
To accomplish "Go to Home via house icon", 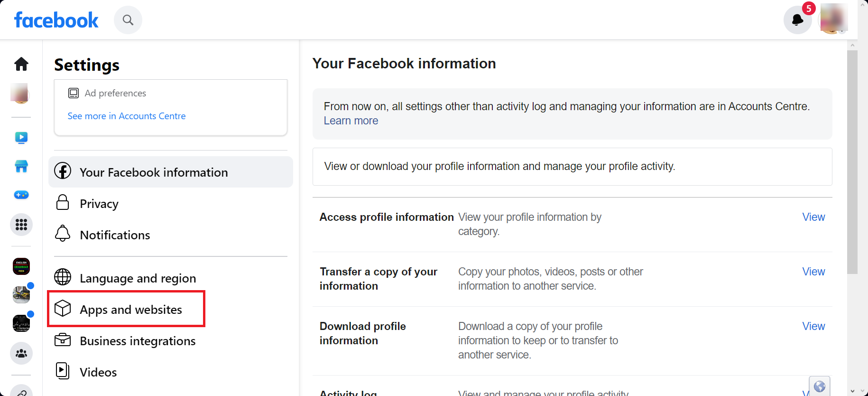I will pos(21,64).
